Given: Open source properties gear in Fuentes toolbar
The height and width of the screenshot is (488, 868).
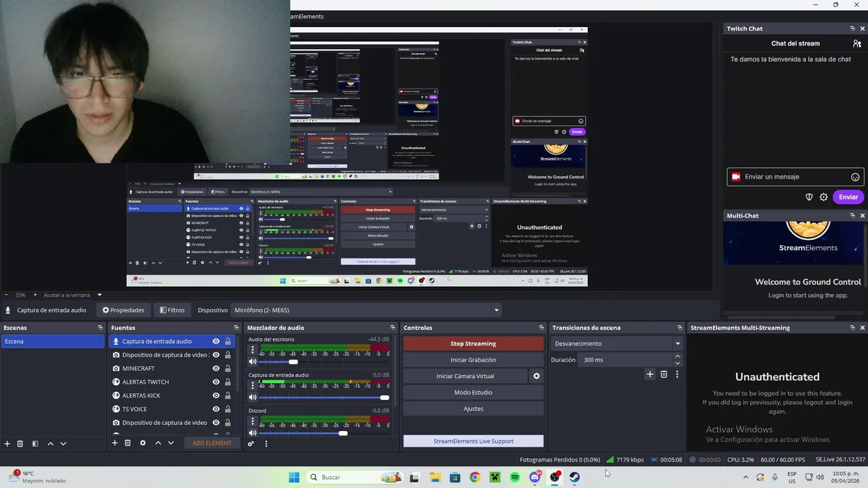Looking at the screenshot, I should pos(142,443).
